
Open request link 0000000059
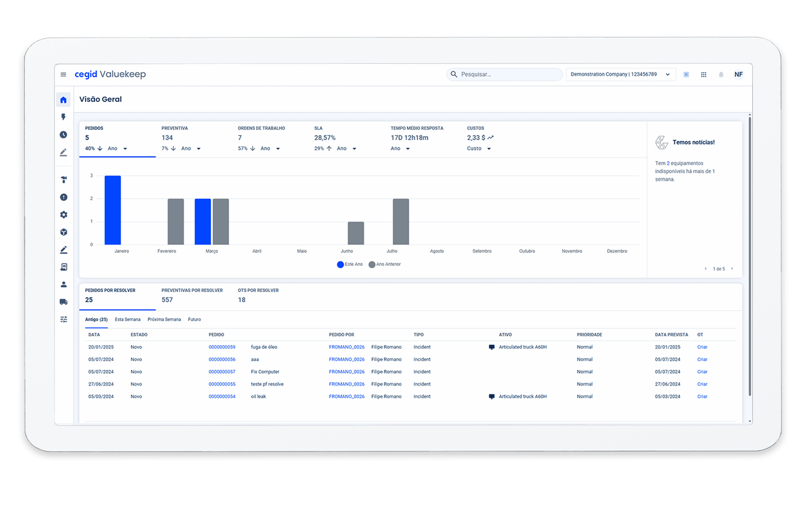point(222,347)
